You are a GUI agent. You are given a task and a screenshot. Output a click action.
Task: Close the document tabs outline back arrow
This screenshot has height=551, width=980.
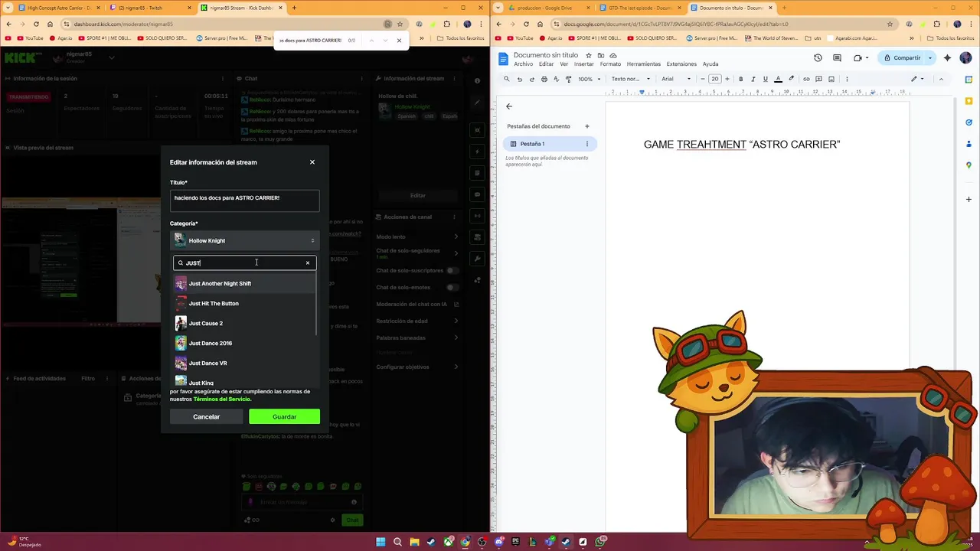[509, 106]
